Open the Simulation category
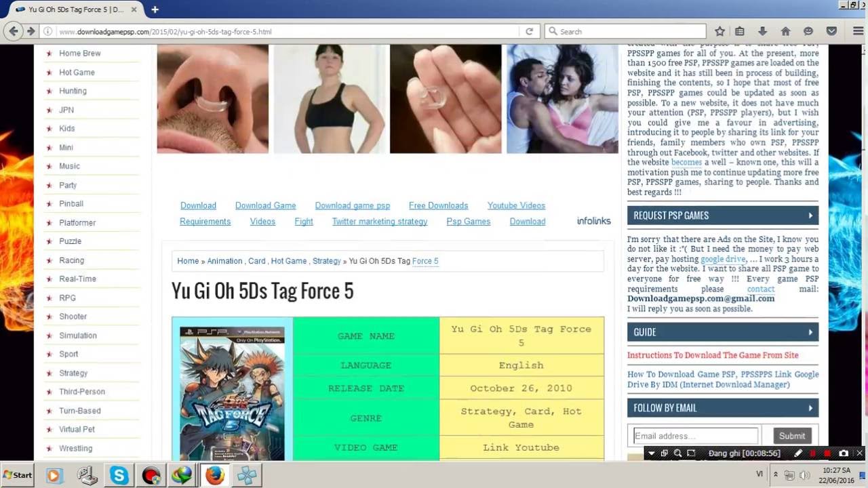This screenshot has height=488, width=868. pyautogui.click(x=78, y=335)
